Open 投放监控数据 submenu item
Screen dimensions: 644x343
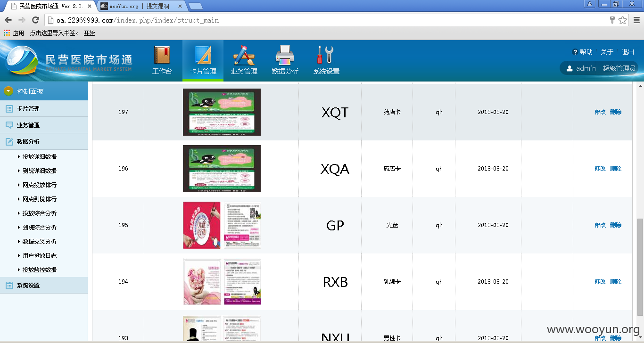(40, 269)
